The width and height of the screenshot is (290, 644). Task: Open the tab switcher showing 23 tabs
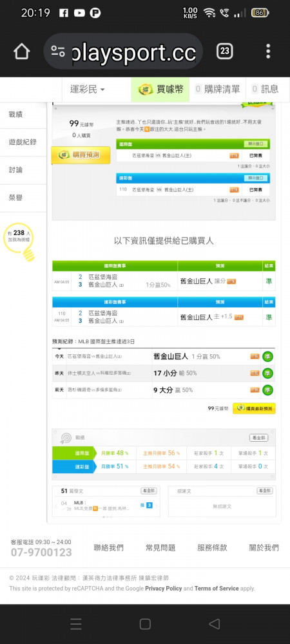click(224, 52)
